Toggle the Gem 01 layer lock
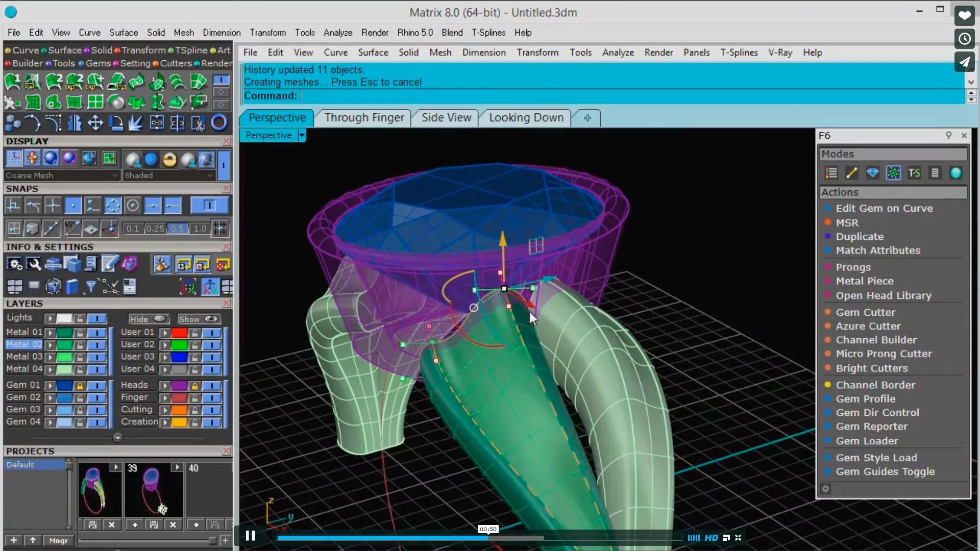Screen dimensions: 980x551 80,386
